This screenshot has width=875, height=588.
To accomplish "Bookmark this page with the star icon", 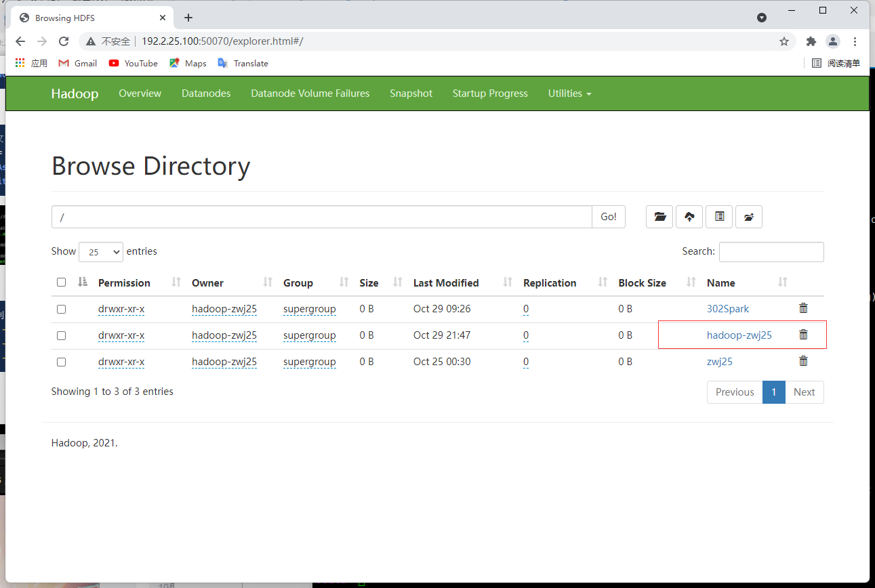I will pyautogui.click(x=784, y=41).
